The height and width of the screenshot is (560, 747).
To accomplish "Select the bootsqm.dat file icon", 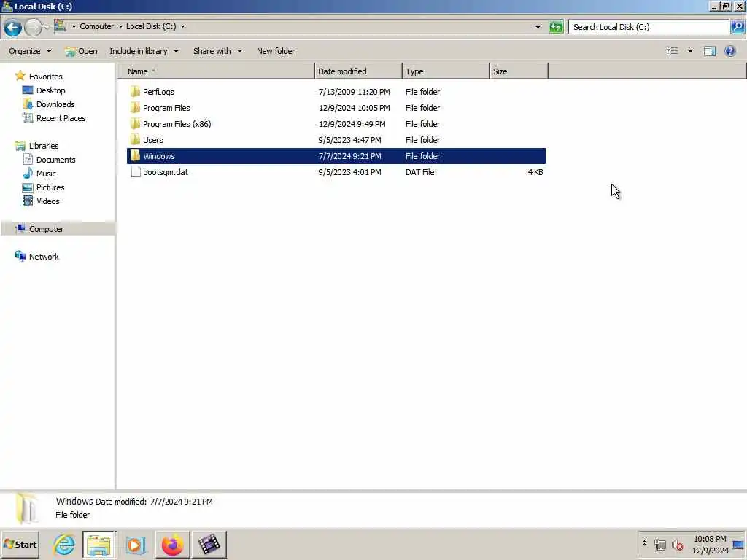I will 136,172.
